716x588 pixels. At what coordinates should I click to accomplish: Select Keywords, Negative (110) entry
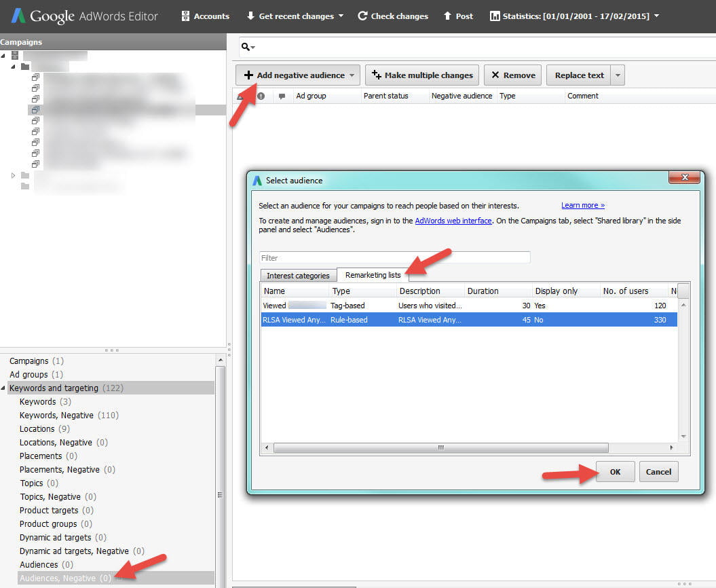69,416
